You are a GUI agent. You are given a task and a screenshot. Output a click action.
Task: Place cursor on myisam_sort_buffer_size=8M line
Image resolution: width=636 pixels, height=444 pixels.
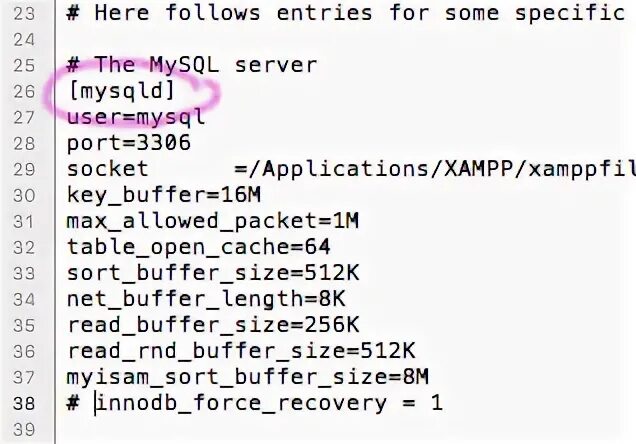247,377
